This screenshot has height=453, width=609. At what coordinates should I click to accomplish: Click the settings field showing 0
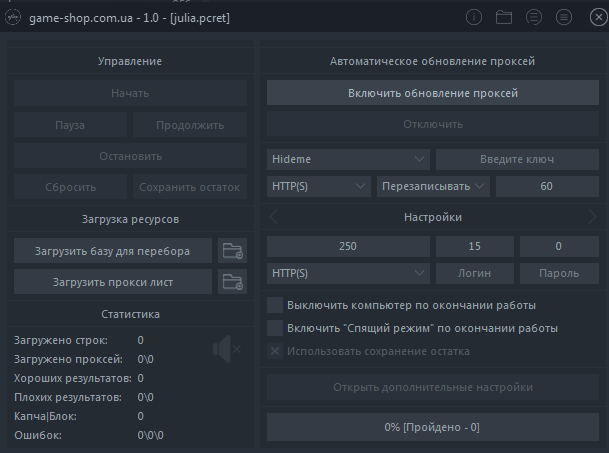[559, 246]
